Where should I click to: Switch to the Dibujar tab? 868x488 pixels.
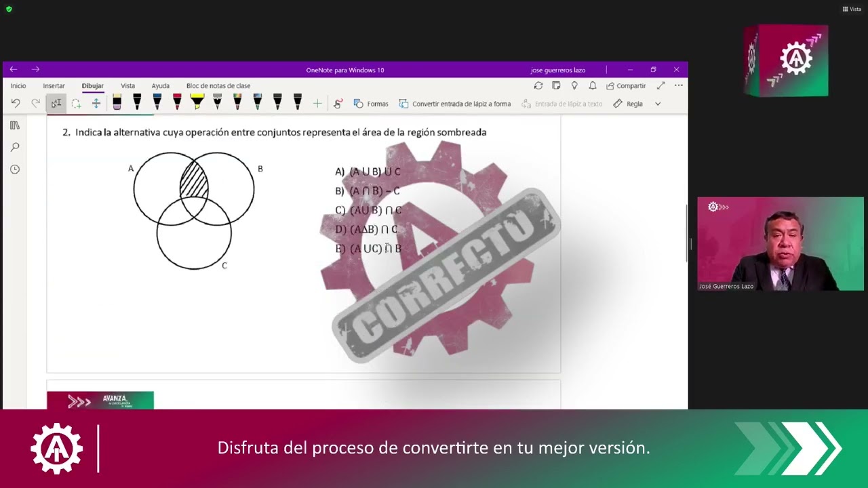[x=93, y=86]
